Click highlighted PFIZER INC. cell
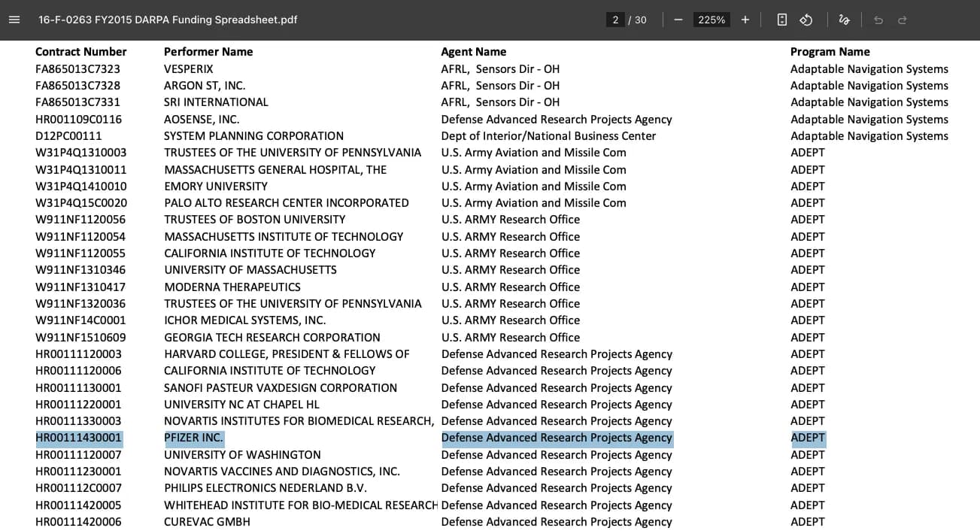Image resolution: width=980 pixels, height=531 pixels. pos(194,438)
